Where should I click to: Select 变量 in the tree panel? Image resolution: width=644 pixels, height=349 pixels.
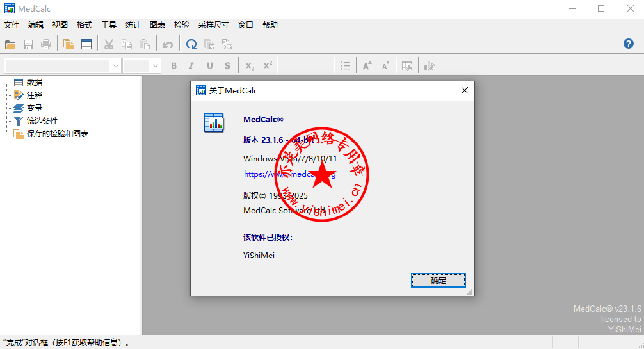(35, 108)
